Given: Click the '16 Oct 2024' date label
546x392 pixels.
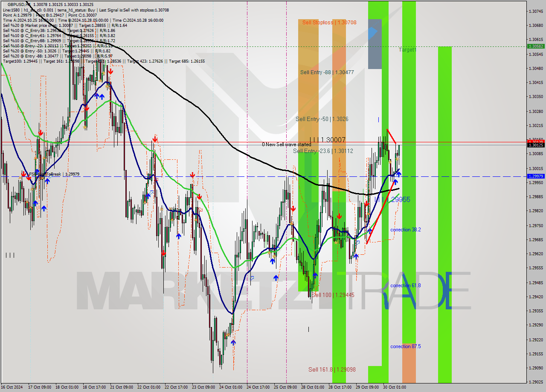Looking at the screenshot, I should click(x=11, y=387).
